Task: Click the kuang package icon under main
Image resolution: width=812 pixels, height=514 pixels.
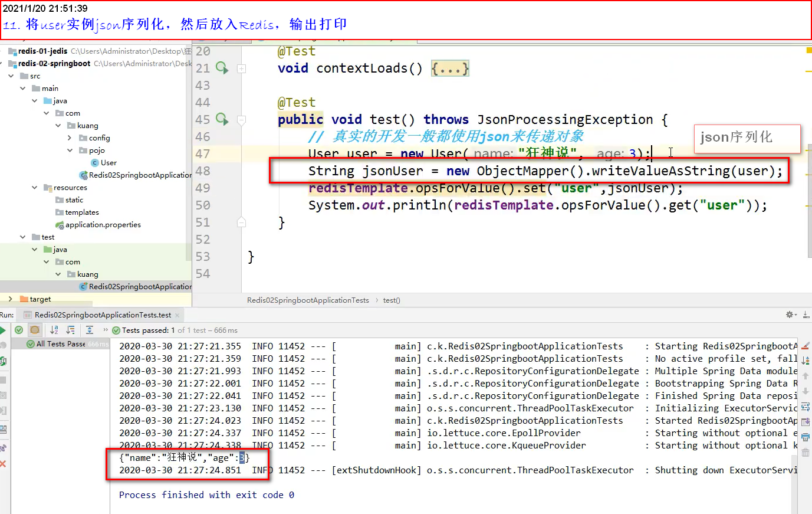Action: point(71,126)
